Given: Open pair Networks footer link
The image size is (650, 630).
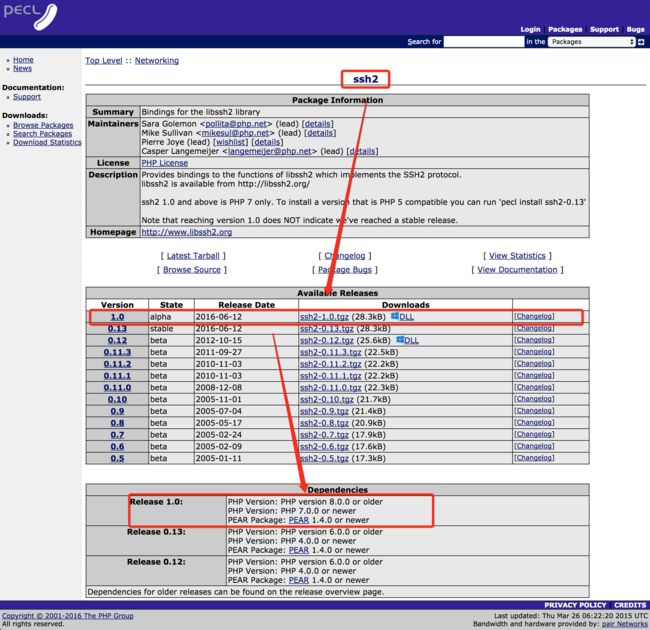Looking at the screenshot, I should tap(624, 624).
